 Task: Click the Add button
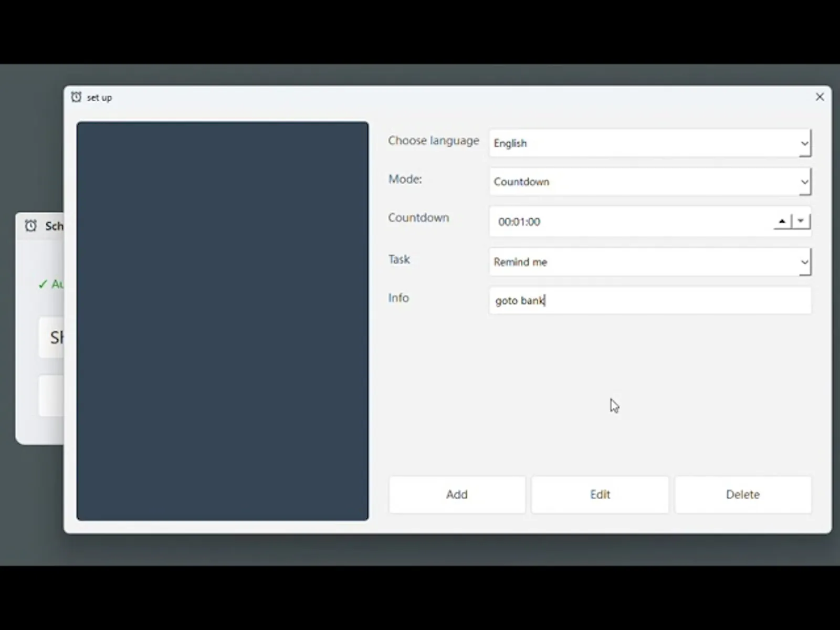(x=457, y=495)
